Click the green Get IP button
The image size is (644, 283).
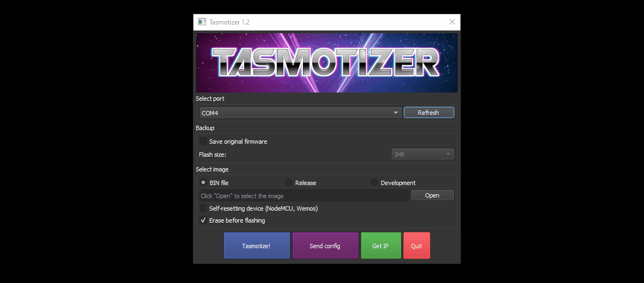coord(381,245)
